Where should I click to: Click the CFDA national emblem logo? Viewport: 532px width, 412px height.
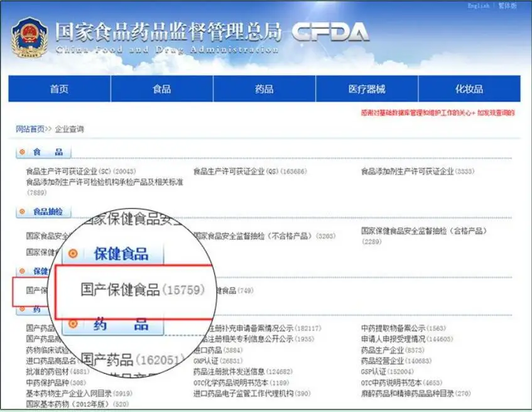pos(30,37)
